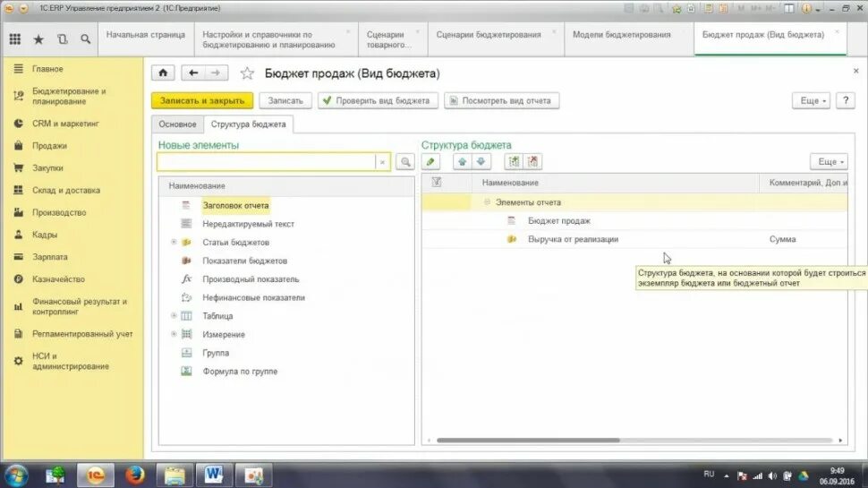Move structure element down
This screenshot has width=868, height=488.
481,162
